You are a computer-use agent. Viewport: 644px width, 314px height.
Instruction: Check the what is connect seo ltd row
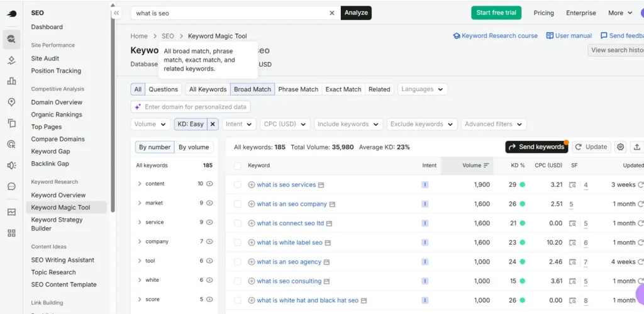coord(237,223)
